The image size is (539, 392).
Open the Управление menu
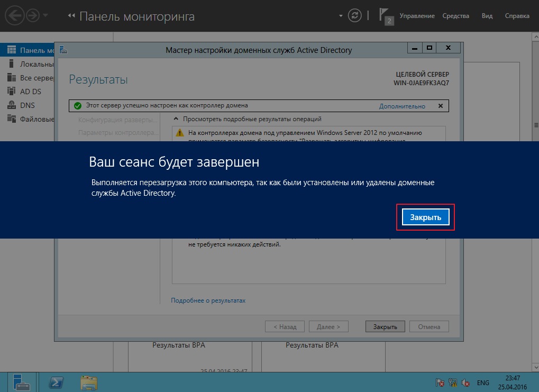pyautogui.click(x=417, y=16)
